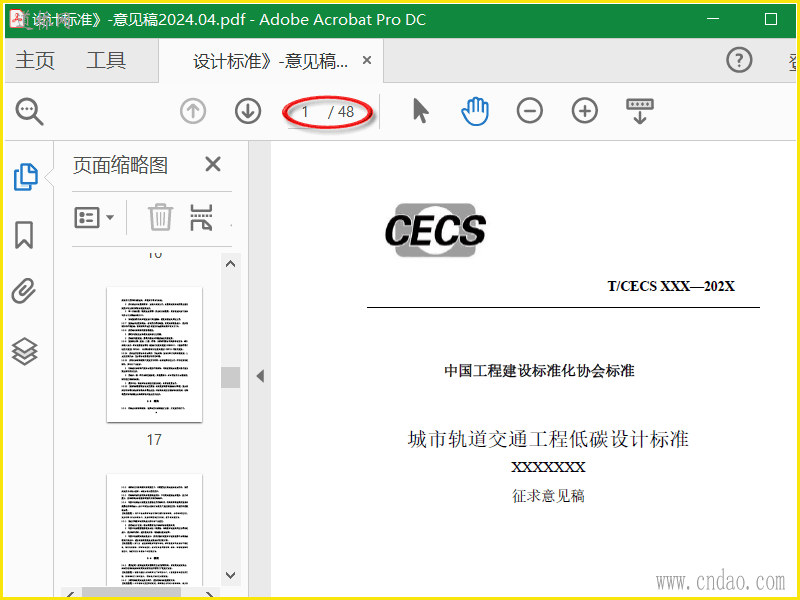Viewport: 800px width, 600px height.
Task: Click the thumbnail page label 17
Action: click(x=154, y=440)
